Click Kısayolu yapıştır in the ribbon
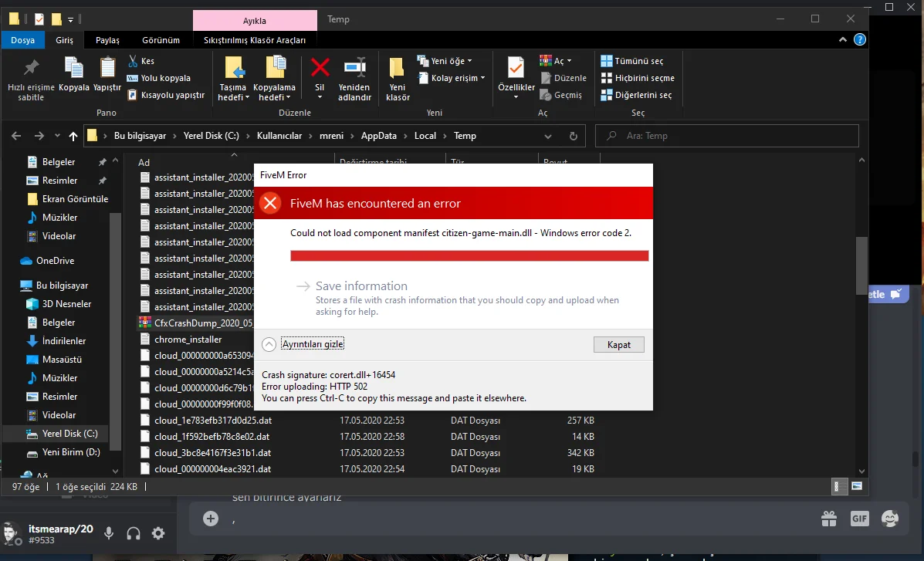The image size is (924, 561). [x=166, y=95]
